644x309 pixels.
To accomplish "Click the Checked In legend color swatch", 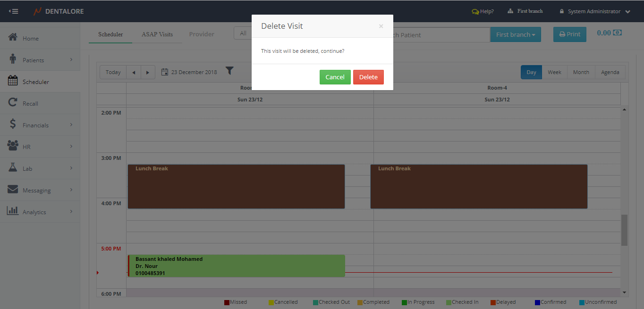I will point(449,302).
